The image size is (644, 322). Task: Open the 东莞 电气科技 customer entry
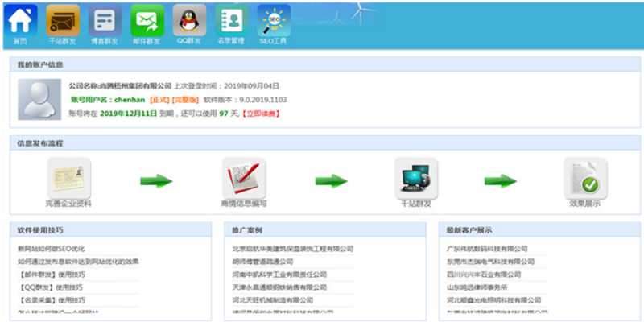pyautogui.click(x=490, y=262)
